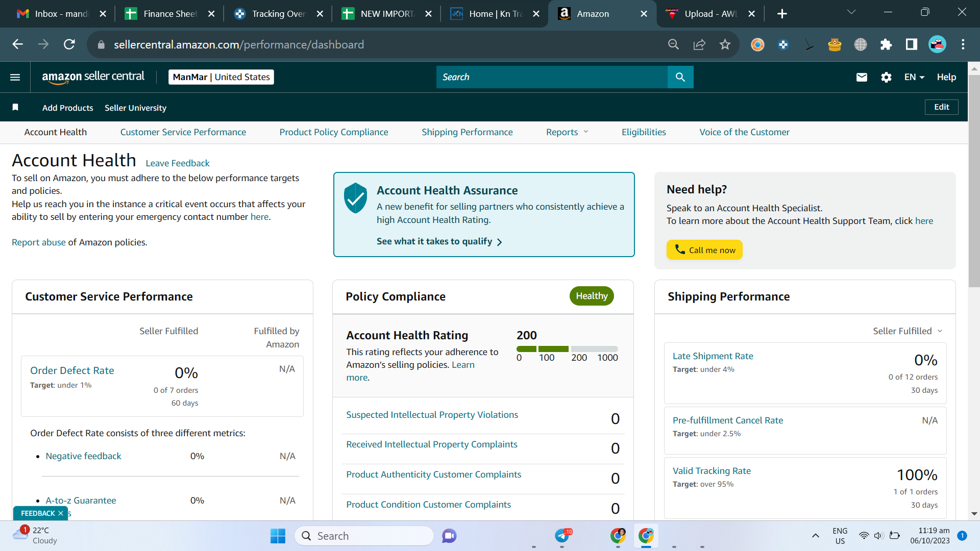
Task: Open Product Condition Customer Complaints
Action: 428,505
